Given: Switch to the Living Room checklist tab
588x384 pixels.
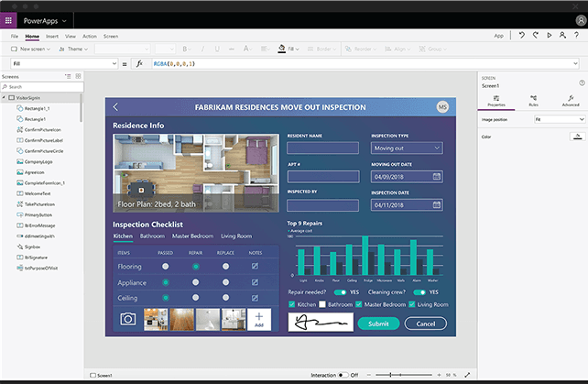Looking at the screenshot, I should click(x=236, y=236).
